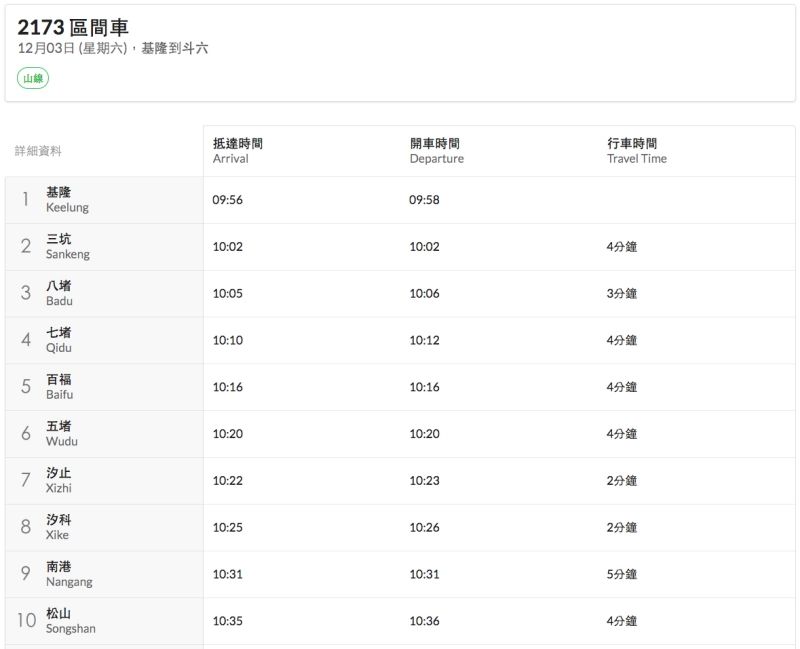Click Keelung's 09:58 departure time
800x649 pixels.
pos(424,200)
